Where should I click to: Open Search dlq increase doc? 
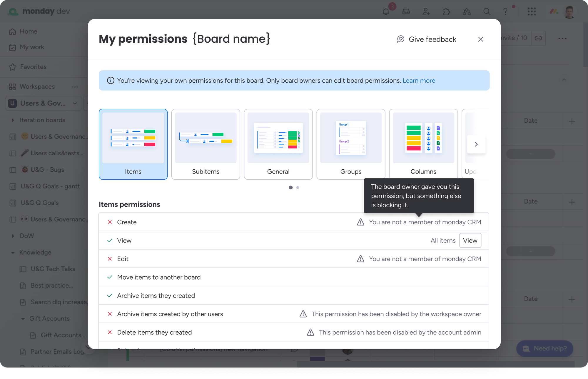[x=59, y=302]
